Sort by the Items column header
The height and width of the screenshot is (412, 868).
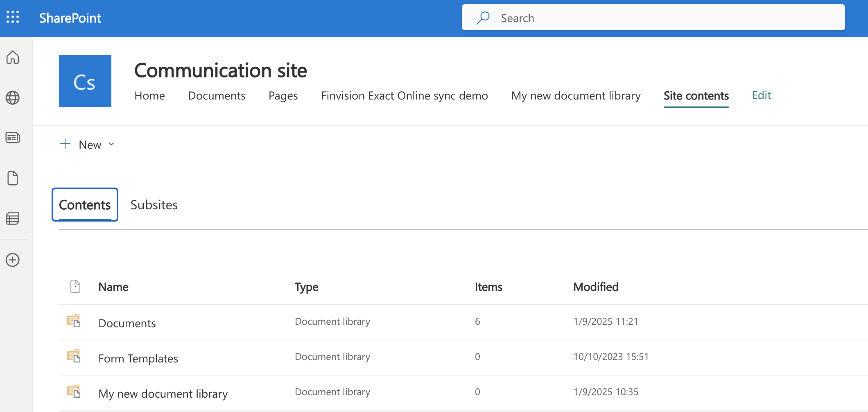[488, 287]
